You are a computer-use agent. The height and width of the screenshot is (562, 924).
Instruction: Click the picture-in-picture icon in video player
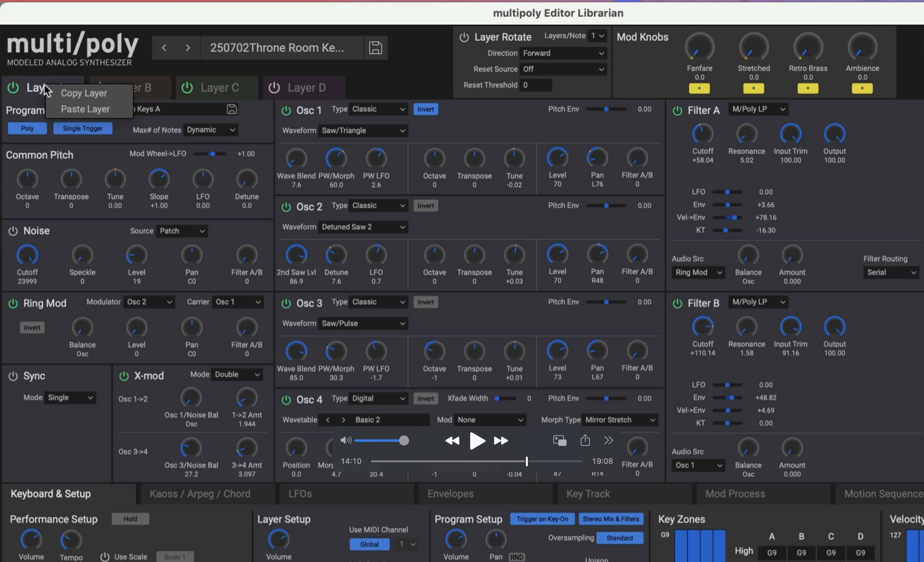[560, 441]
